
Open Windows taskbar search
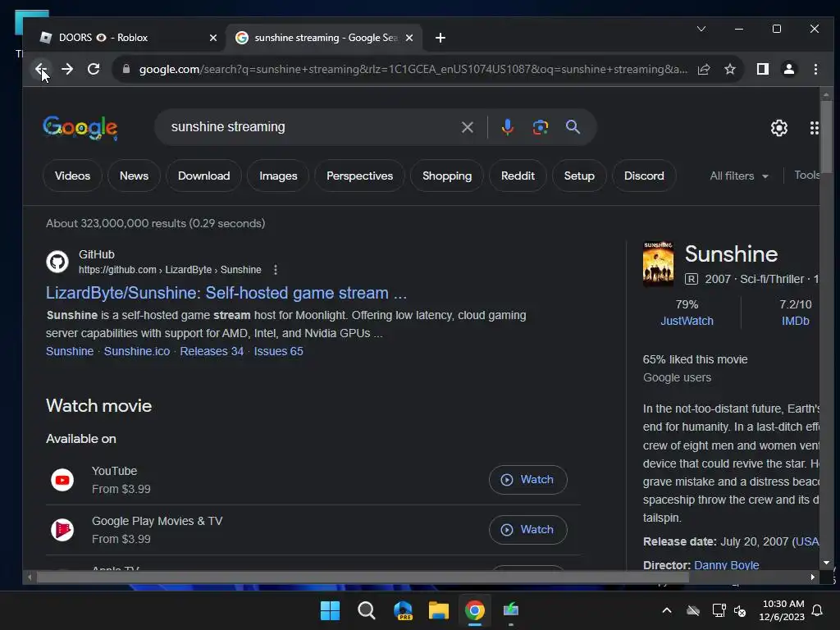(x=367, y=610)
